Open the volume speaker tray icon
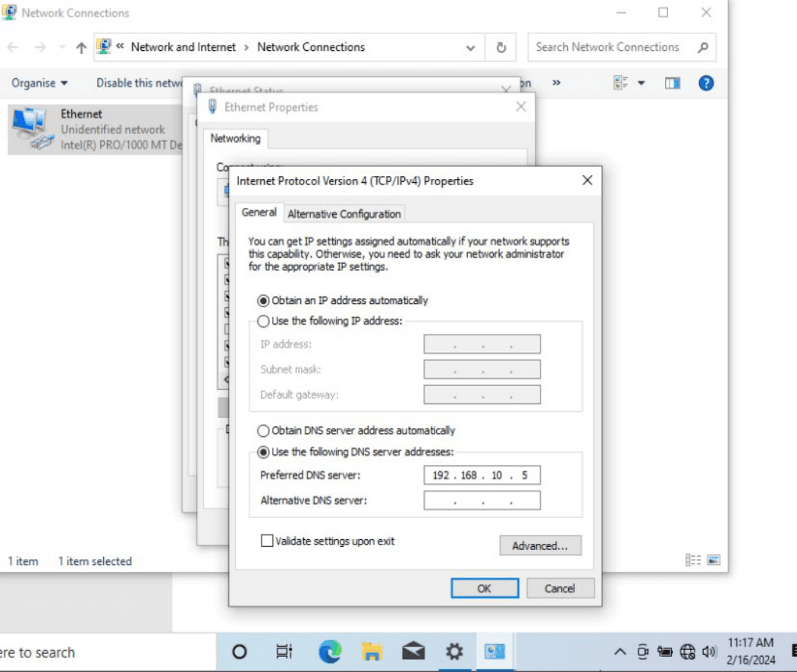Image resolution: width=797 pixels, height=672 pixels. tap(709, 652)
